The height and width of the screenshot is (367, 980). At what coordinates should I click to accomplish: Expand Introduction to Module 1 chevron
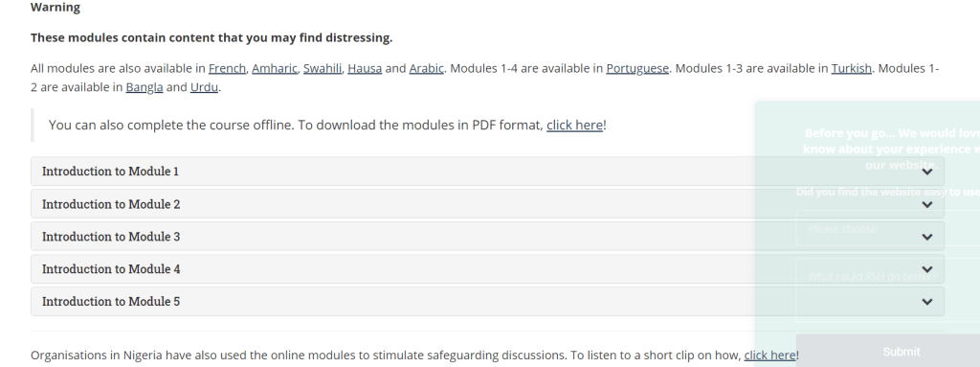tap(926, 172)
